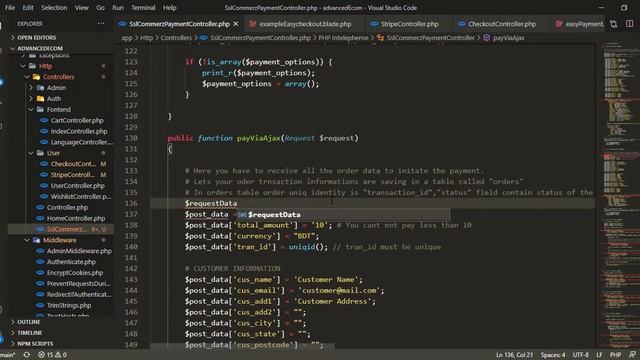Open the Edit menu

pyautogui.click(x=28, y=7)
